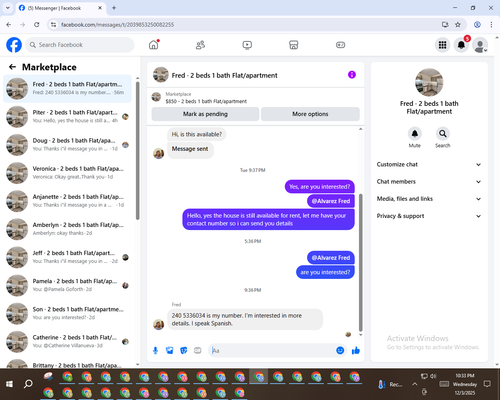Choose a sticker icon in composer
This screenshot has width=500, height=400.
click(x=184, y=350)
